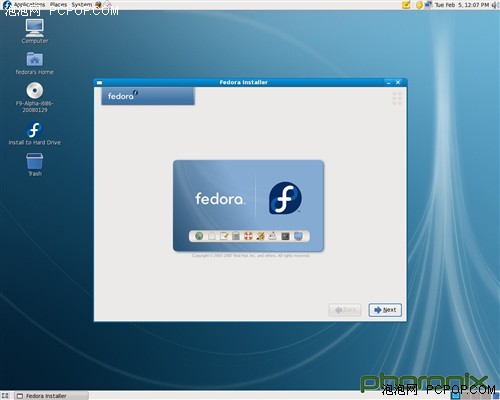Screen dimensions: 500x400
Task: Select the Trash desktop icon
Action: [35, 165]
